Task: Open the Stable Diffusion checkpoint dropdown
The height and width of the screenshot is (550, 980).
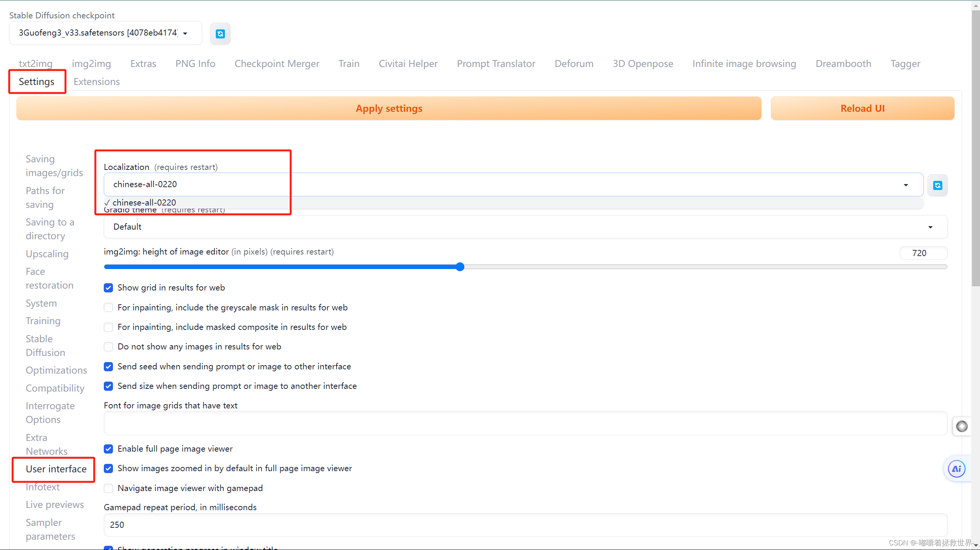Action: pos(105,33)
